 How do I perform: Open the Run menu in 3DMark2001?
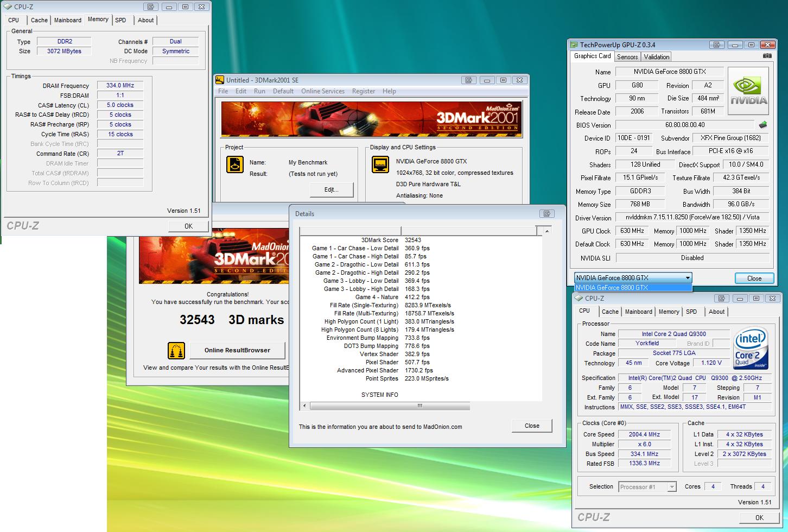pos(259,91)
